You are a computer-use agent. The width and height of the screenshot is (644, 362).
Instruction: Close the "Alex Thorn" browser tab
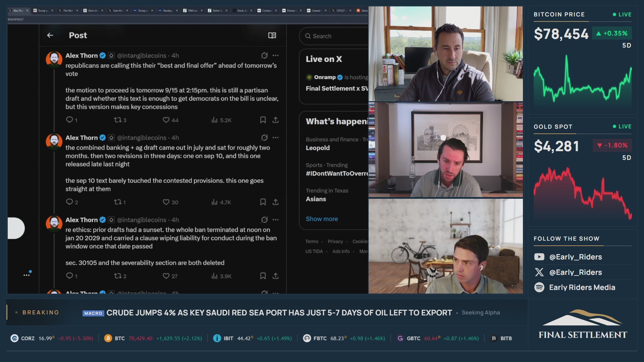[28, 10]
